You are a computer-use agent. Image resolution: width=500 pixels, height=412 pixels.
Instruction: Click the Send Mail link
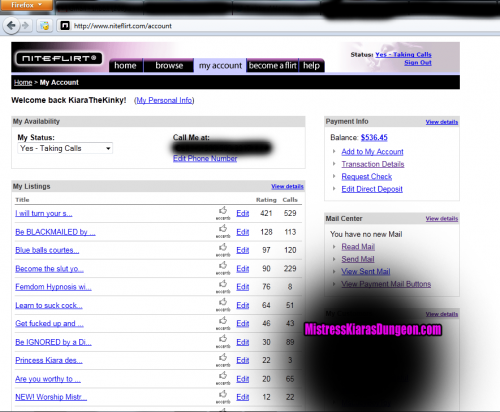tap(358, 259)
